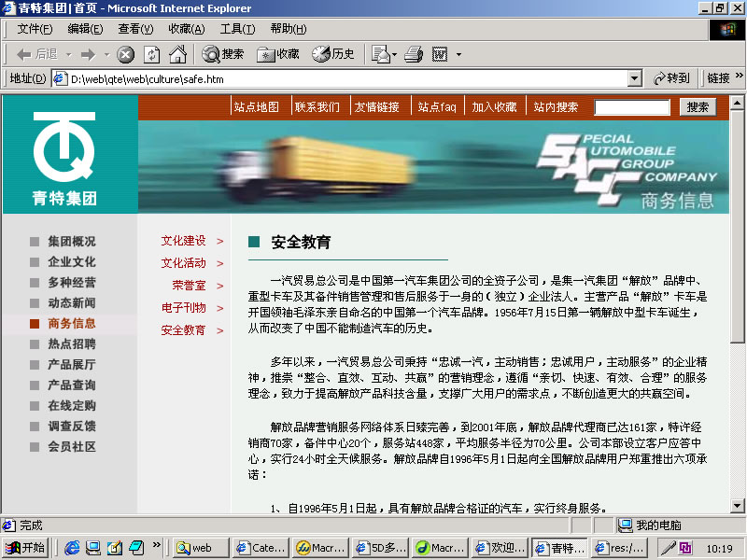Click the Go (转到) button
This screenshot has height=560, width=747.
(x=672, y=78)
